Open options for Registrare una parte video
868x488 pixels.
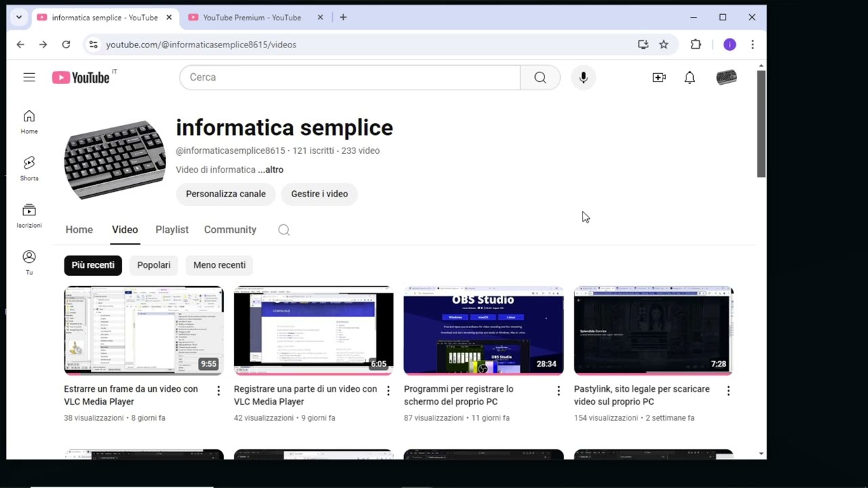point(388,390)
